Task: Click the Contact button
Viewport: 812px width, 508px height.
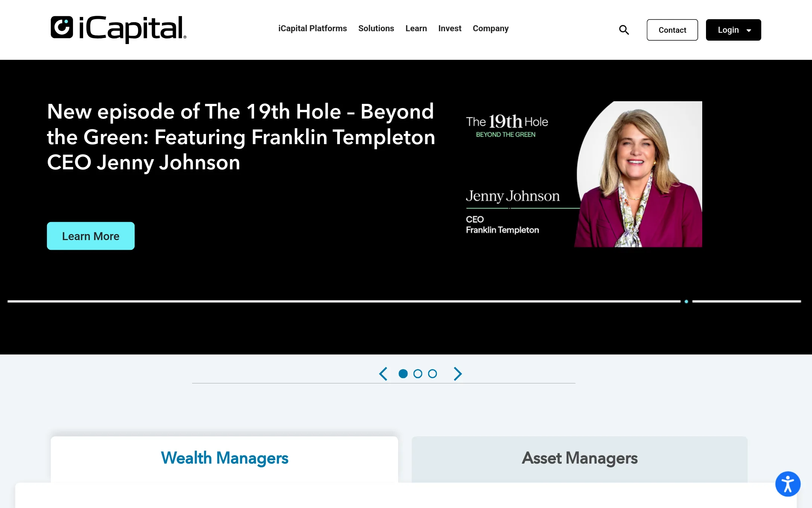Action: [x=672, y=30]
